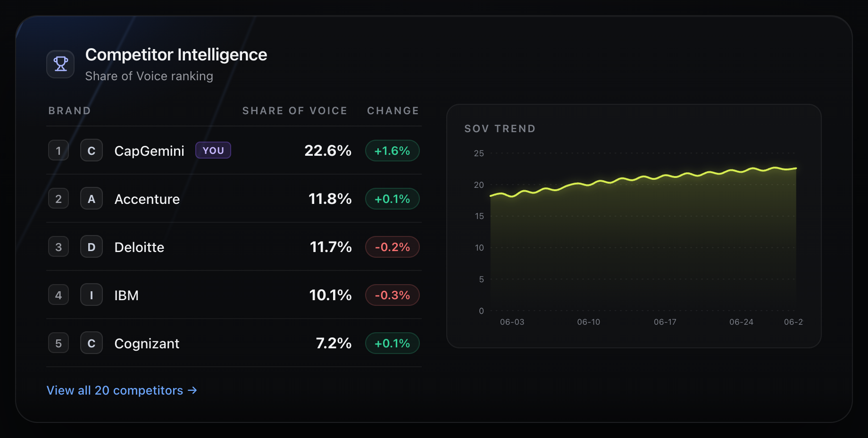Open the View all 20 competitors link

click(122, 390)
